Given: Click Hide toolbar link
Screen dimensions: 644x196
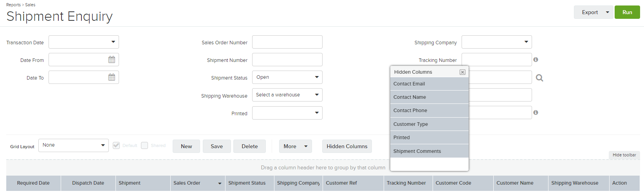Looking at the screenshot, I should pyautogui.click(x=624, y=155).
